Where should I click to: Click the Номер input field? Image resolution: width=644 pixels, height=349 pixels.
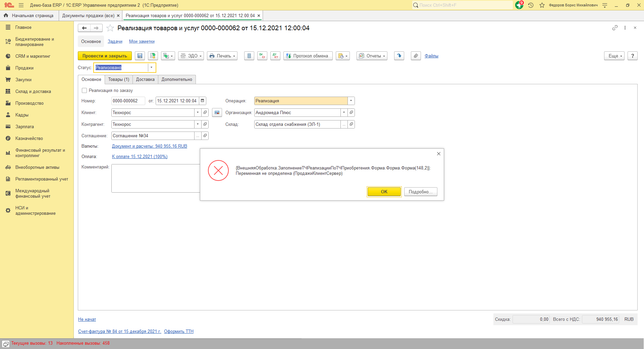128,101
